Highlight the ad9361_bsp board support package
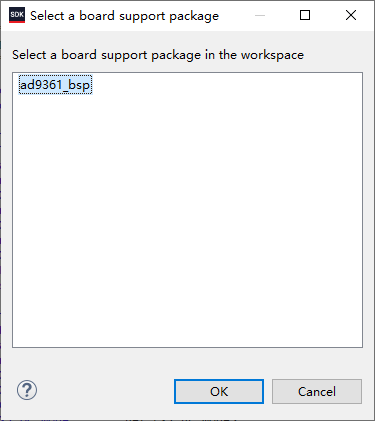The image size is (375, 421). tap(55, 85)
